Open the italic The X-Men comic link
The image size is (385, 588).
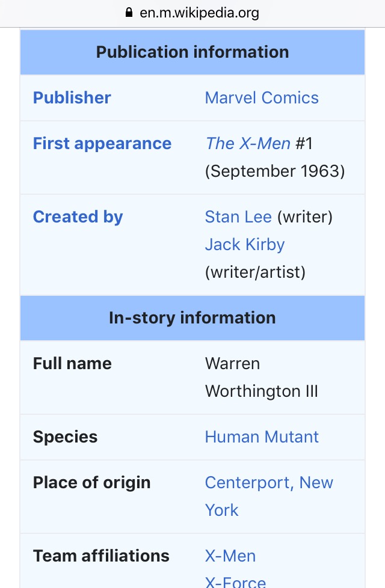(x=247, y=144)
